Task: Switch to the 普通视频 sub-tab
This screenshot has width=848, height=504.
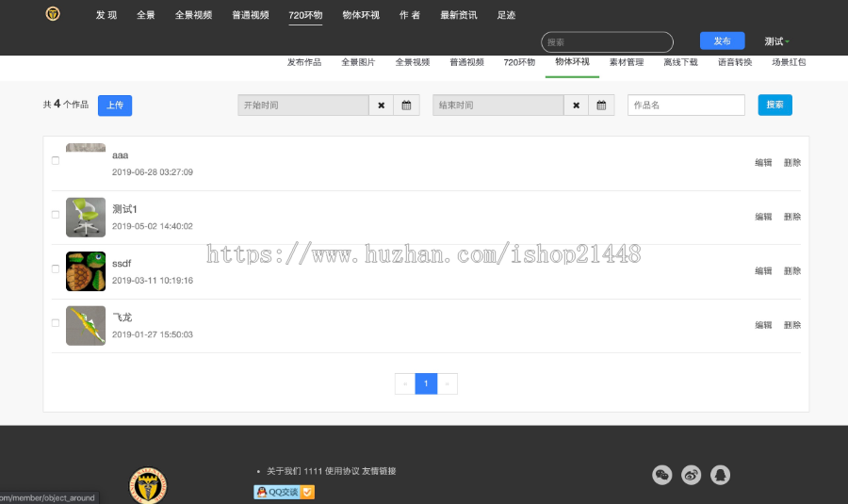Action: [466, 62]
